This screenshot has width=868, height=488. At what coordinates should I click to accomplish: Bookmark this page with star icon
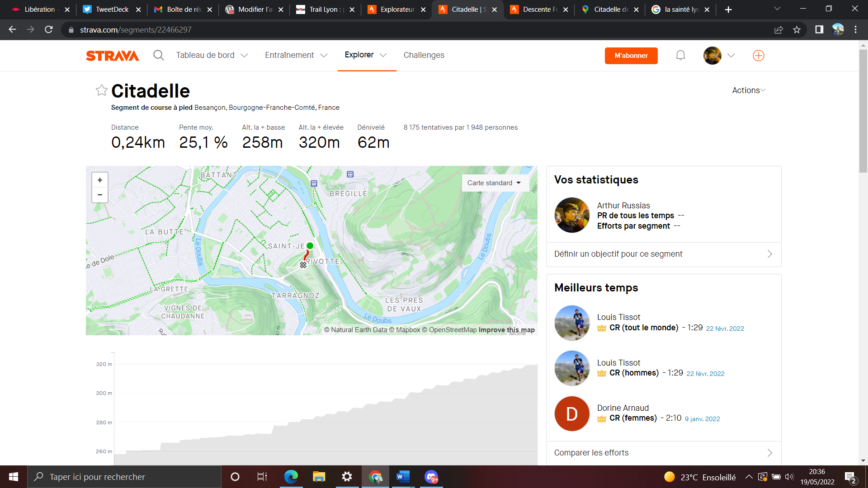pos(797,30)
